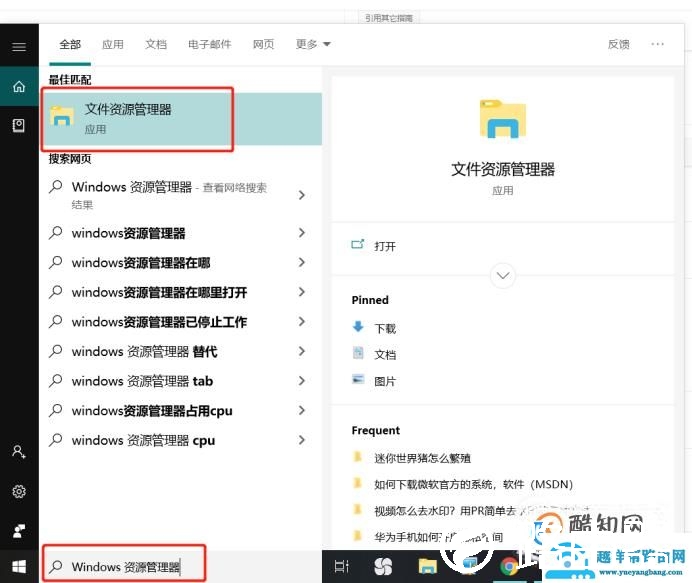692x583 pixels.
Task: Click the 反馈 feedback button
Action: point(618,44)
